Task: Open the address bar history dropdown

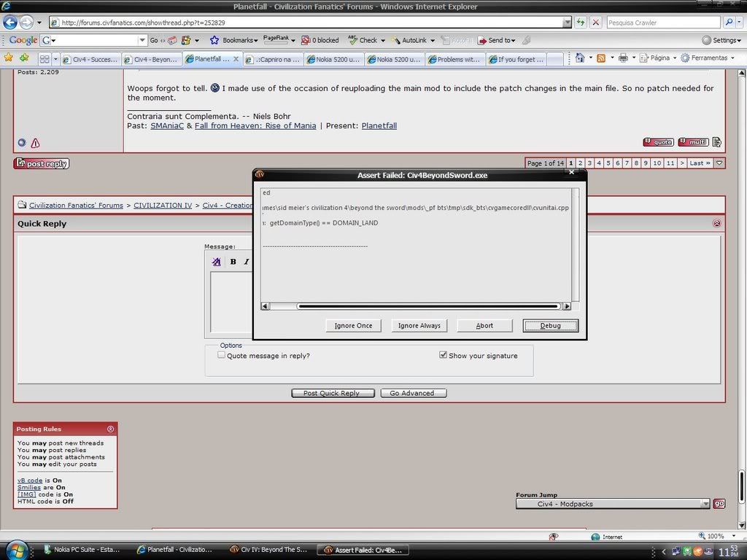Action: pyautogui.click(x=567, y=23)
